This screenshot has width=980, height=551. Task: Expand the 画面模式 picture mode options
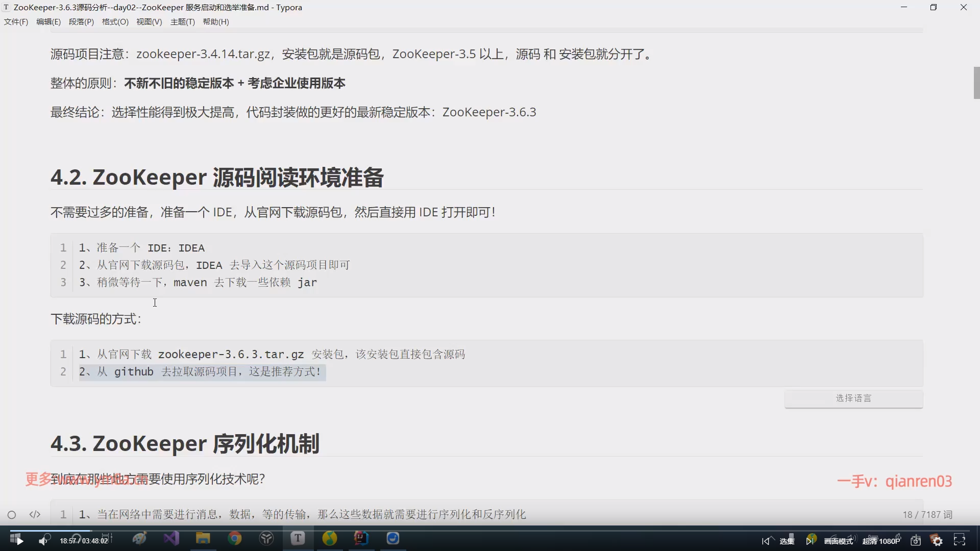tap(838, 541)
